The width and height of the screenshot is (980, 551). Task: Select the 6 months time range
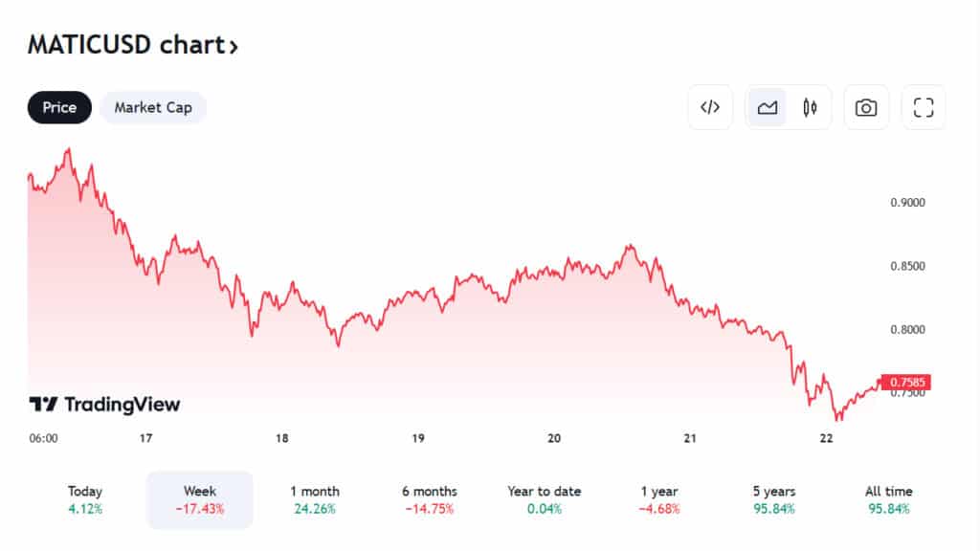430,499
